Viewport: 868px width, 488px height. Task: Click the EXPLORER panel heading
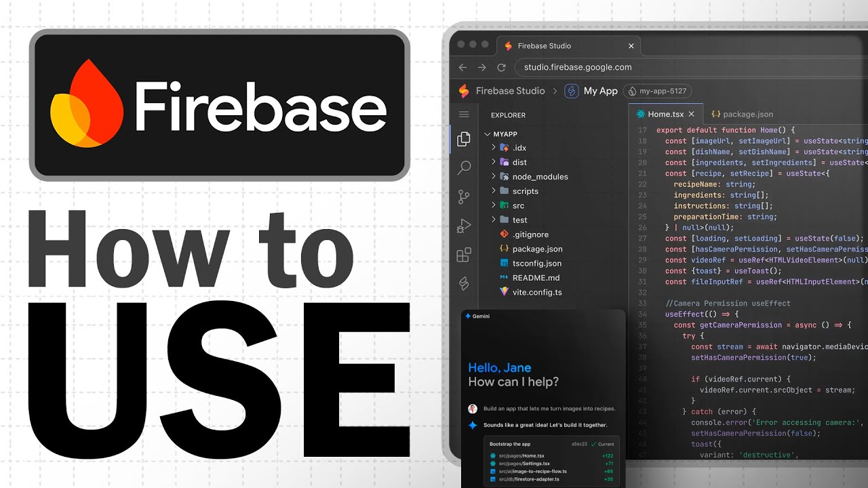point(508,115)
